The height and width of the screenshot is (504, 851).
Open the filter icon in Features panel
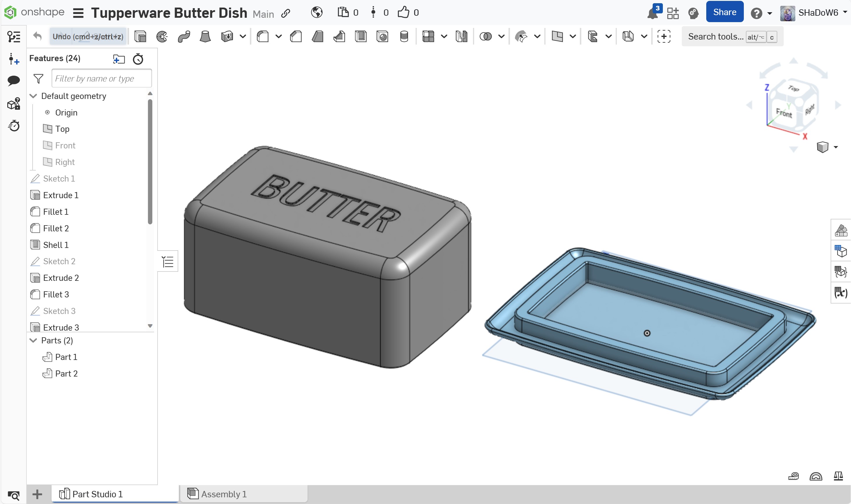[x=38, y=79]
